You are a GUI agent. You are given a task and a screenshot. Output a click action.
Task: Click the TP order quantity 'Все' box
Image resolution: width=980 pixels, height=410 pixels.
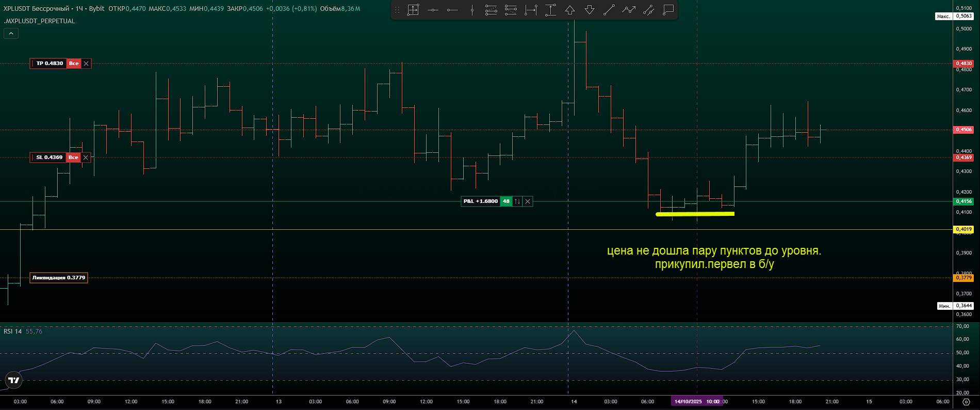click(x=74, y=64)
